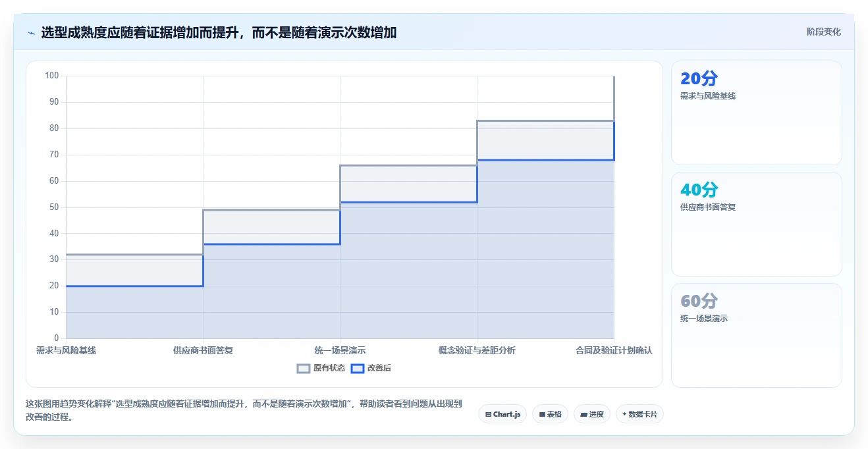Toggle the 原有状态 legend entry

321,368
